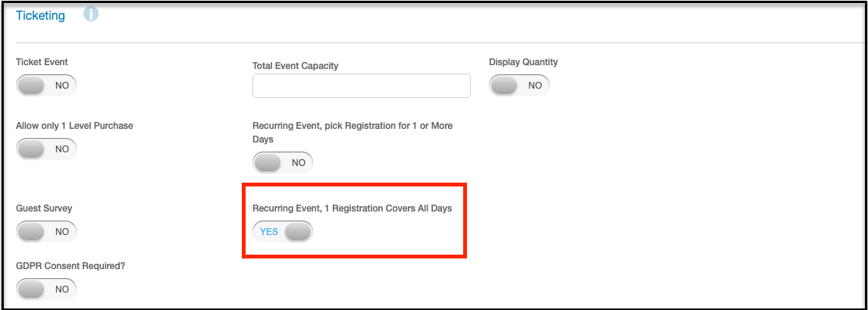
Task: Enable GDPR Consent Required toggle
Action: pyautogui.click(x=46, y=289)
